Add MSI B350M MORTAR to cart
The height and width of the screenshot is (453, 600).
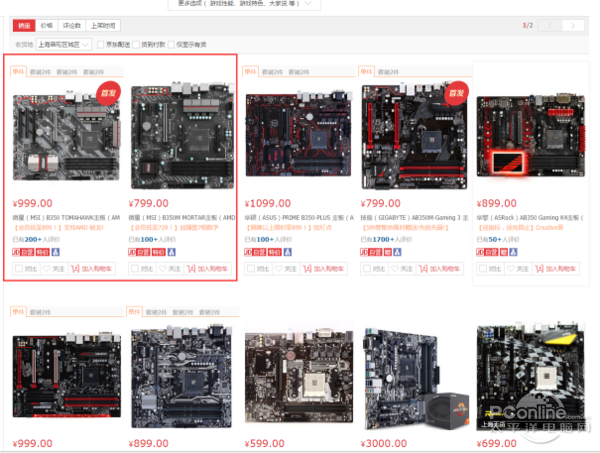coord(207,269)
